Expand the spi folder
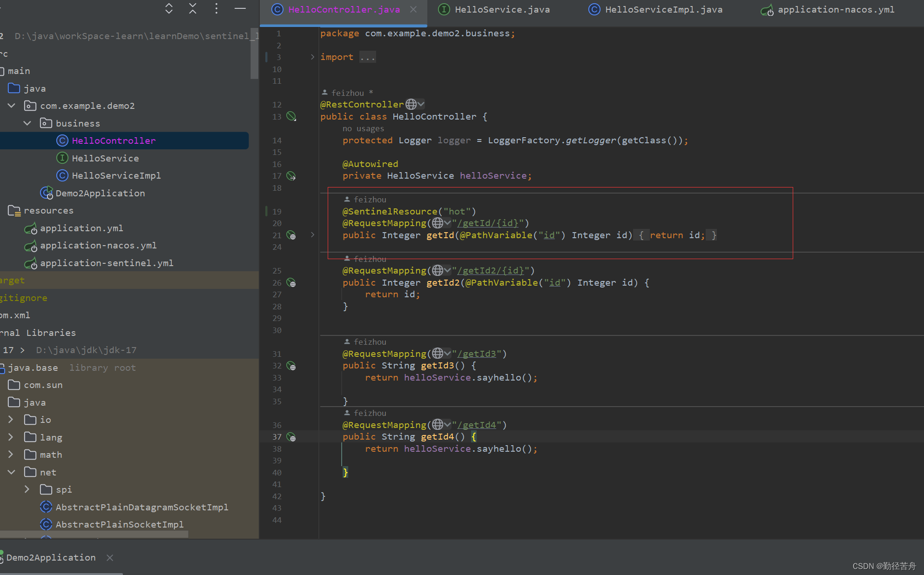This screenshot has height=575, width=924. 27,489
